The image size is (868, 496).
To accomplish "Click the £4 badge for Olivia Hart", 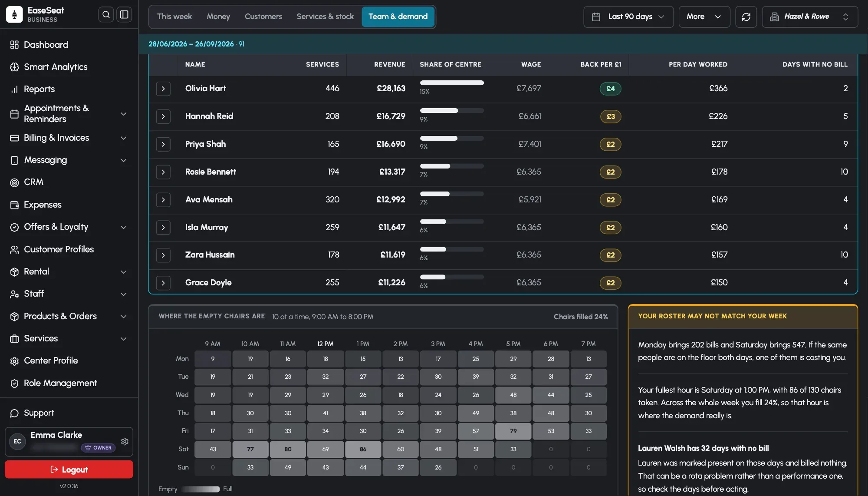I will click(x=610, y=89).
